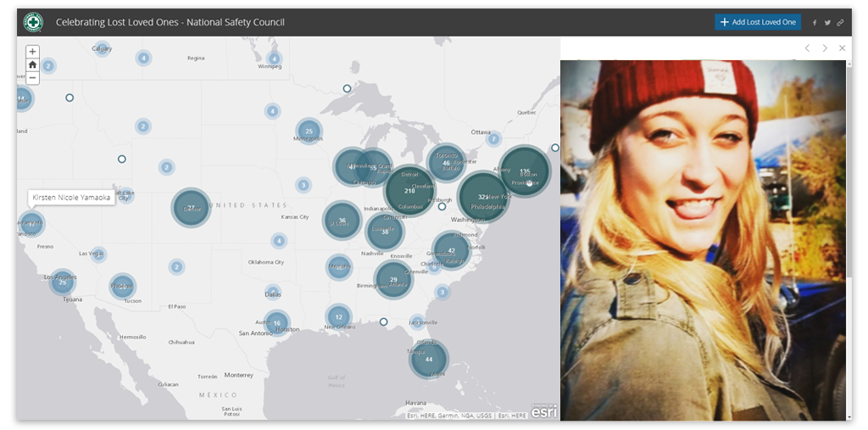868x430 pixels.
Task: Click Add Lost Loved One button
Action: tap(758, 22)
